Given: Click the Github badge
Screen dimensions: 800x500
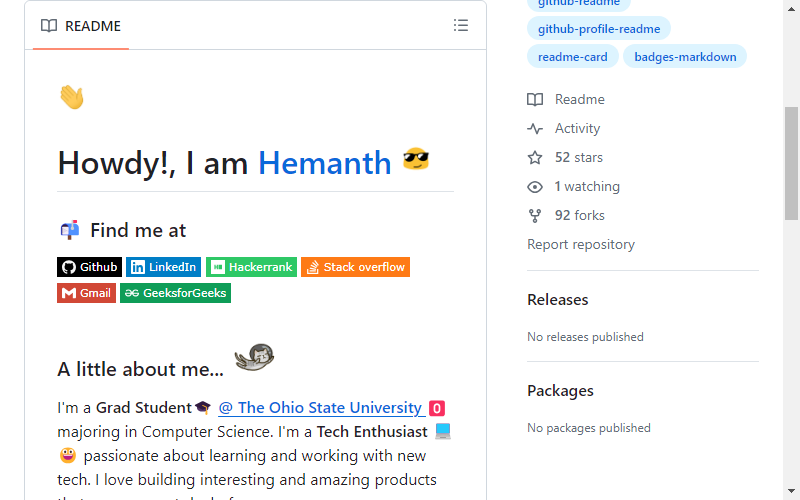Looking at the screenshot, I should coord(89,267).
